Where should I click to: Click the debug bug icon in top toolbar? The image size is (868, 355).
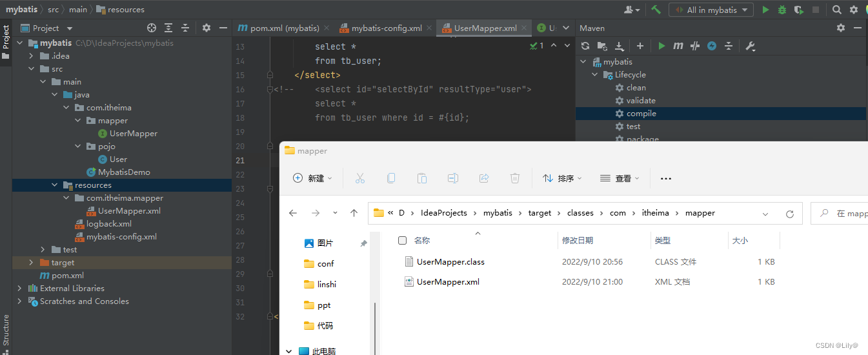point(782,10)
